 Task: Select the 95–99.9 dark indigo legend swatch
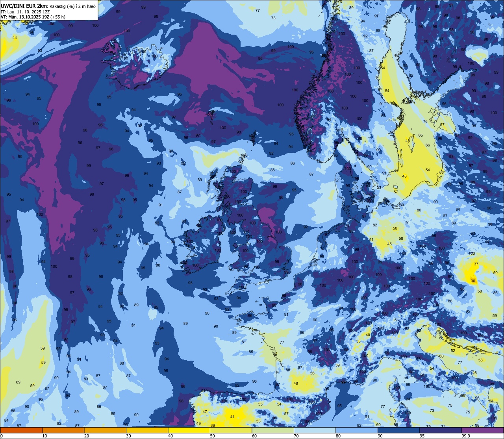pyautogui.click(x=441, y=430)
